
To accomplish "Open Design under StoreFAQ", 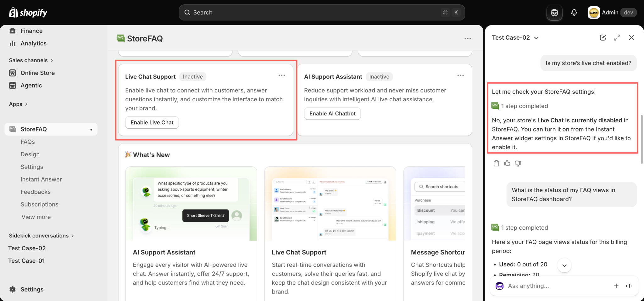I will [x=30, y=154].
